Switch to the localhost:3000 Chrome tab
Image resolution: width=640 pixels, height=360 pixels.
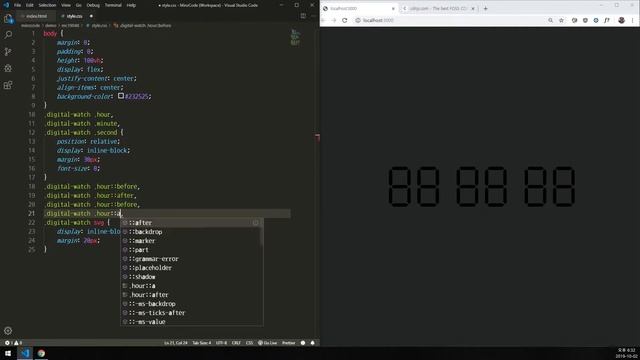click(x=359, y=9)
